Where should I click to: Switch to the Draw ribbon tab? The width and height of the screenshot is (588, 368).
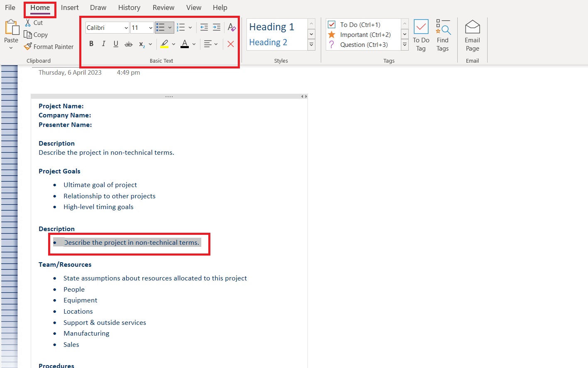point(98,7)
